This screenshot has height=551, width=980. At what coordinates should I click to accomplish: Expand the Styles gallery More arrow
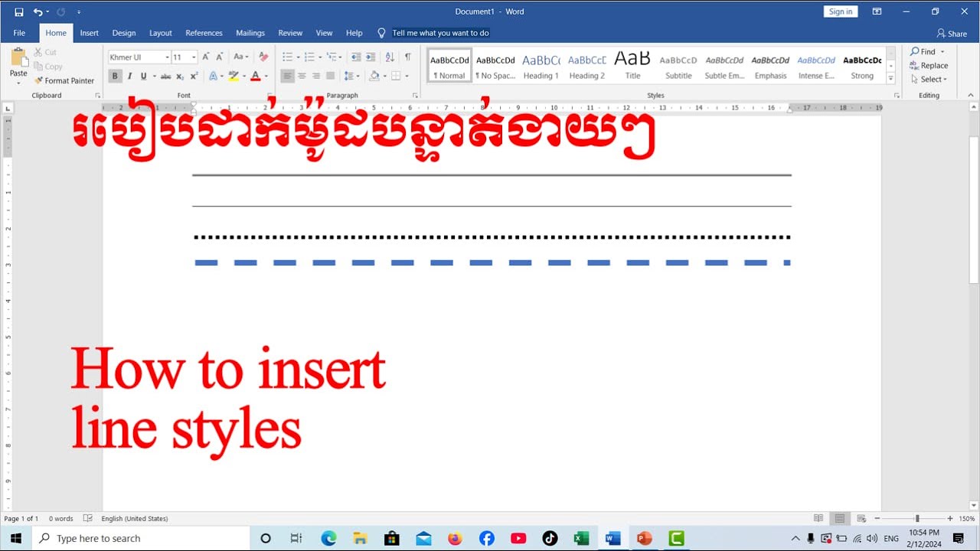890,79
